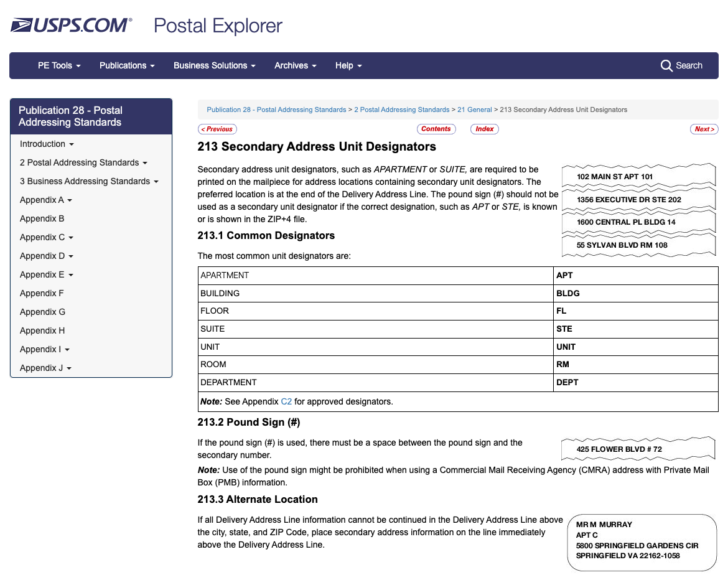Open Appendix B in the sidebar
The width and height of the screenshot is (728, 585).
coord(42,218)
